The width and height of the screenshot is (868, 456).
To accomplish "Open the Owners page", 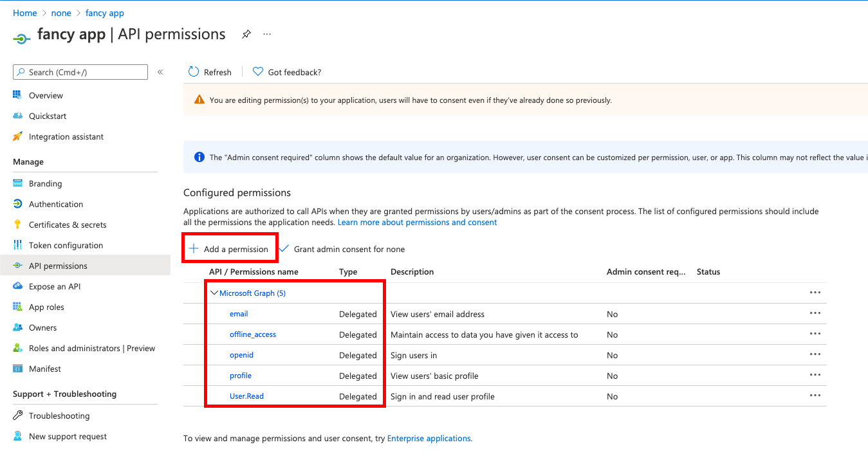I will point(41,327).
